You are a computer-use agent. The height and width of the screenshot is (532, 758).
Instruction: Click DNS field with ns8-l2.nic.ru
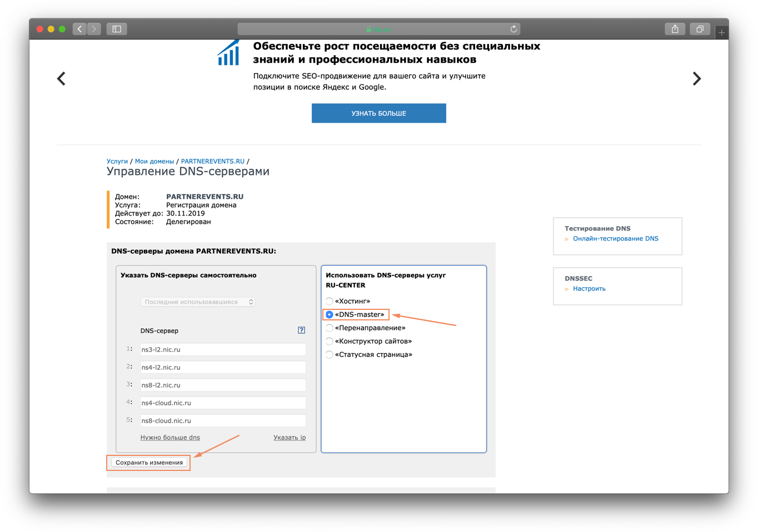click(x=223, y=385)
